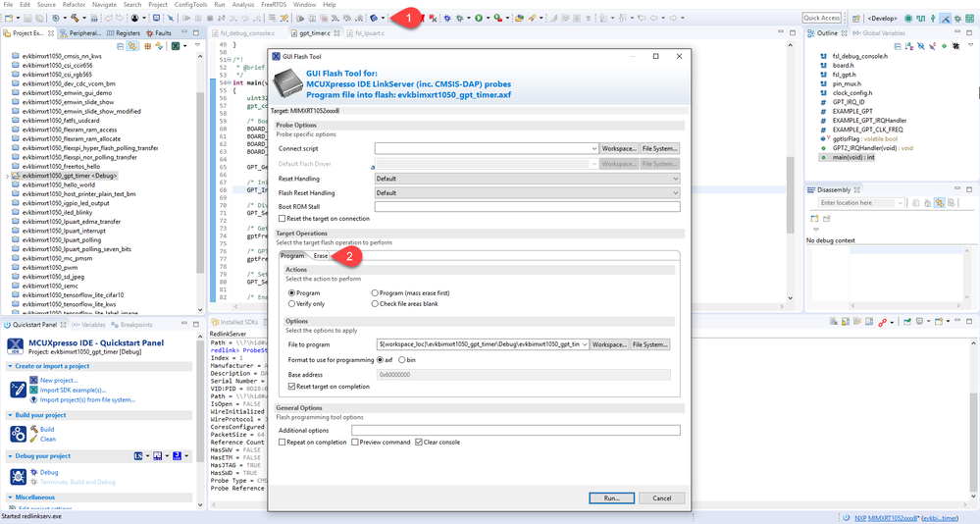980x524 pixels.
Task: Click the profile/user circle icon in toolbar
Action: click(x=134, y=18)
